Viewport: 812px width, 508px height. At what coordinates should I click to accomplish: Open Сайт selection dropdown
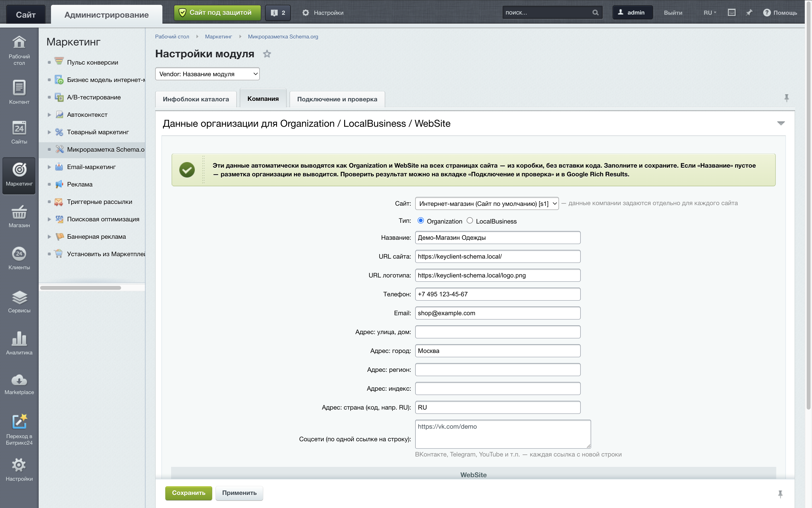point(487,203)
